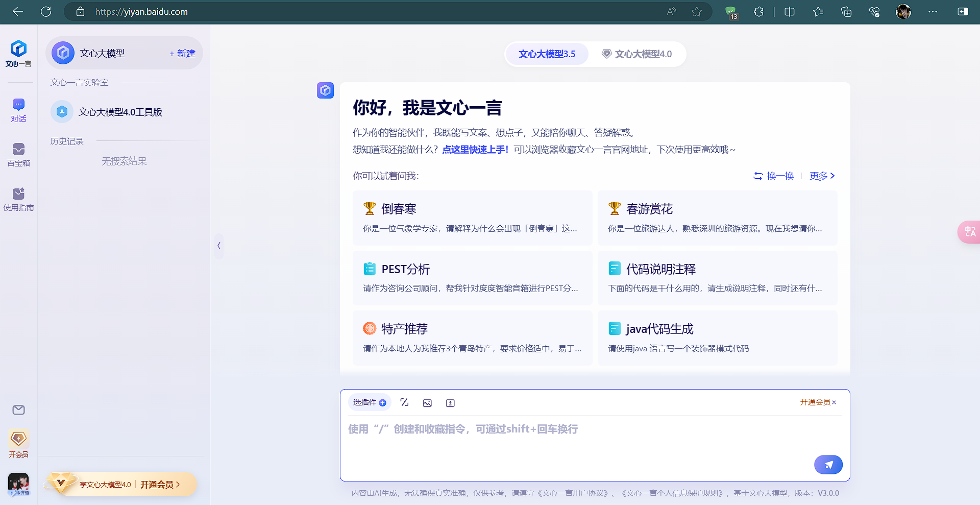This screenshot has width=980, height=505.
Task: Open the mail messages icon in the sidebar
Action: [x=18, y=410]
